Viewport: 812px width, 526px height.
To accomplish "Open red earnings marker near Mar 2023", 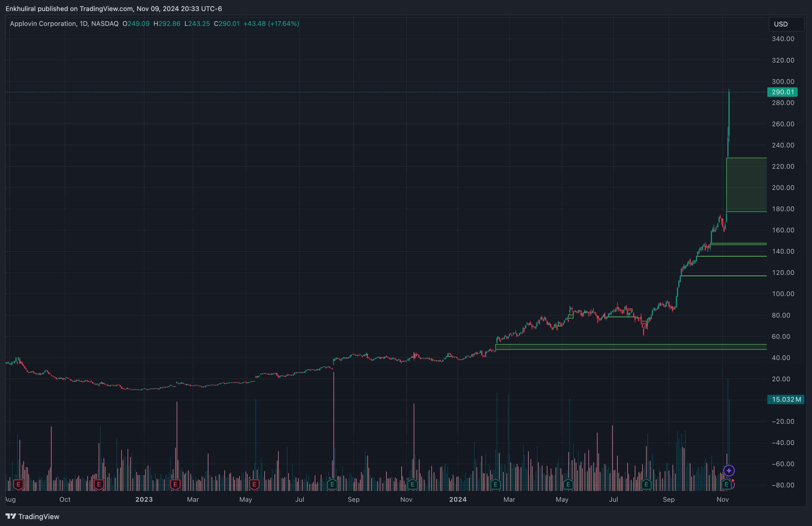I will point(175,484).
